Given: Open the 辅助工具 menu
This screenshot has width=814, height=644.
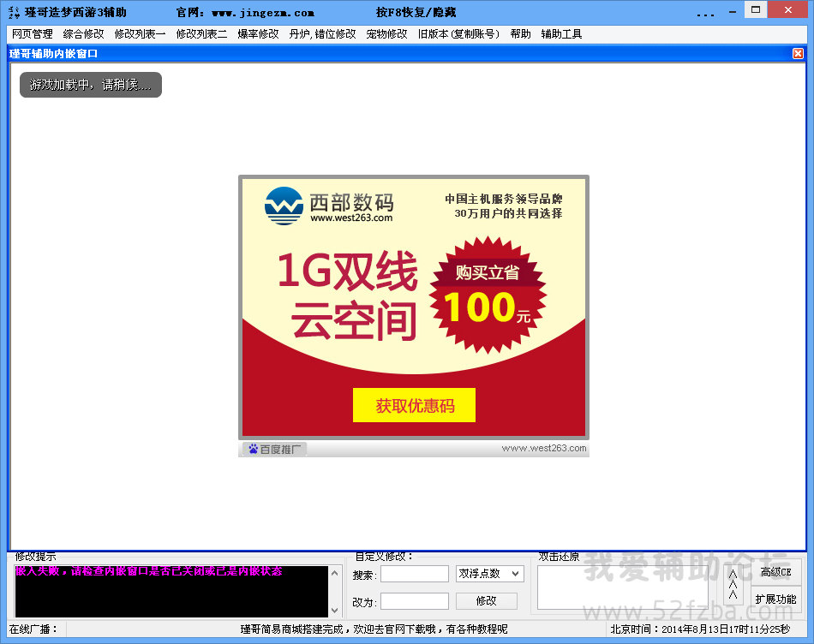Looking at the screenshot, I should click(x=561, y=34).
